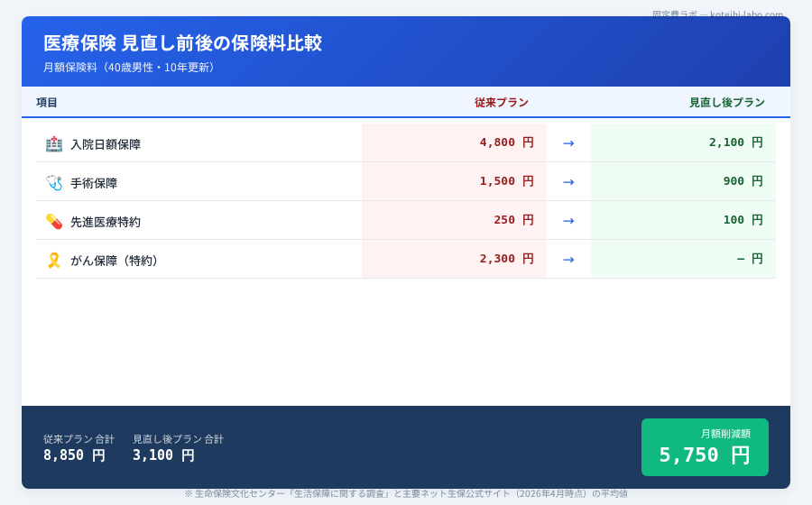Click the arrow in the 入院日額保障 row
The image size is (812, 505).
pyautogui.click(x=568, y=142)
